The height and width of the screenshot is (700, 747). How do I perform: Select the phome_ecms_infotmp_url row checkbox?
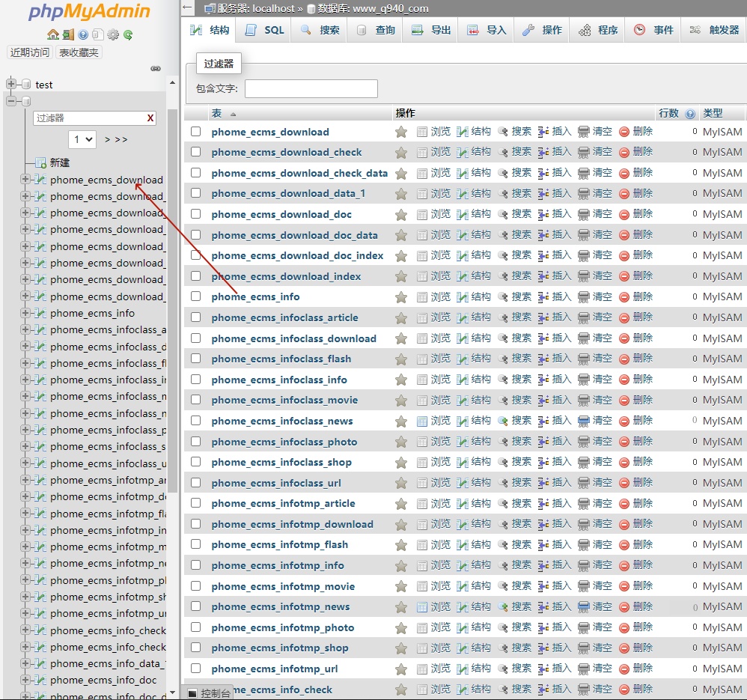point(196,669)
